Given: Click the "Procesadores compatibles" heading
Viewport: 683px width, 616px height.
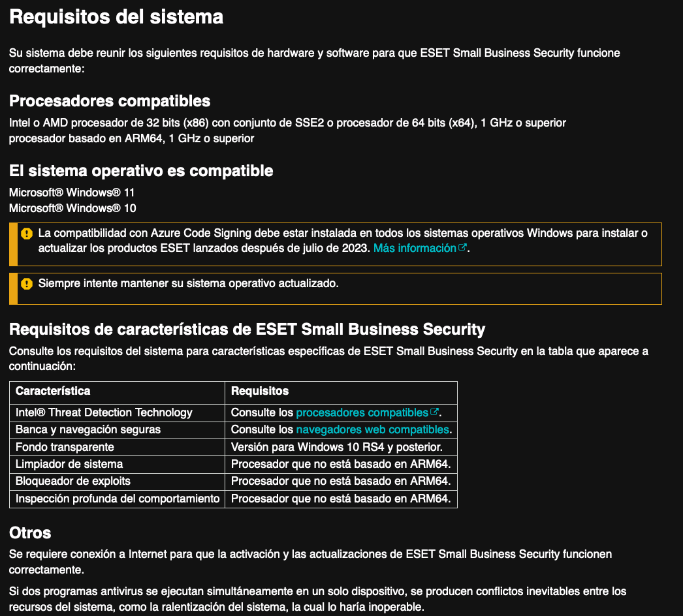Looking at the screenshot, I should pyautogui.click(x=110, y=101).
